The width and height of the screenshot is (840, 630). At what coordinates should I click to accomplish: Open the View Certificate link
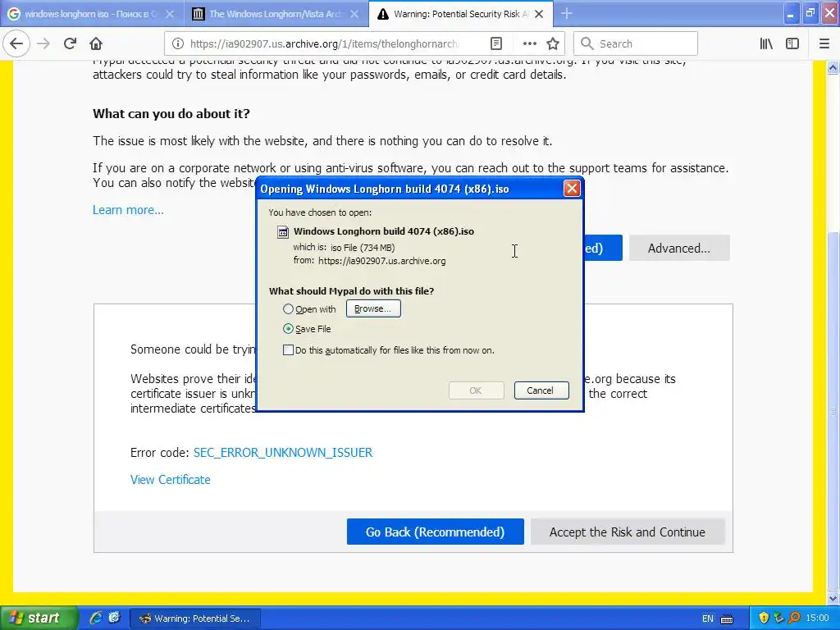pyautogui.click(x=171, y=480)
